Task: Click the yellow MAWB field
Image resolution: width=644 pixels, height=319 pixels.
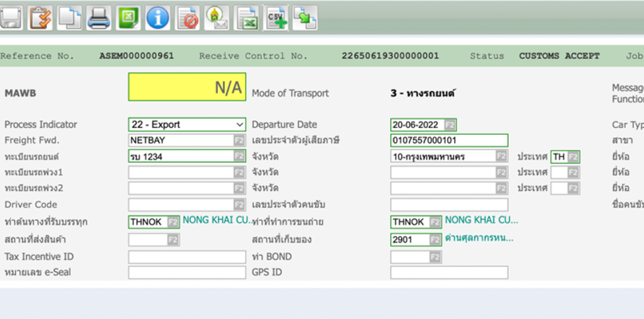Action: [x=187, y=87]
